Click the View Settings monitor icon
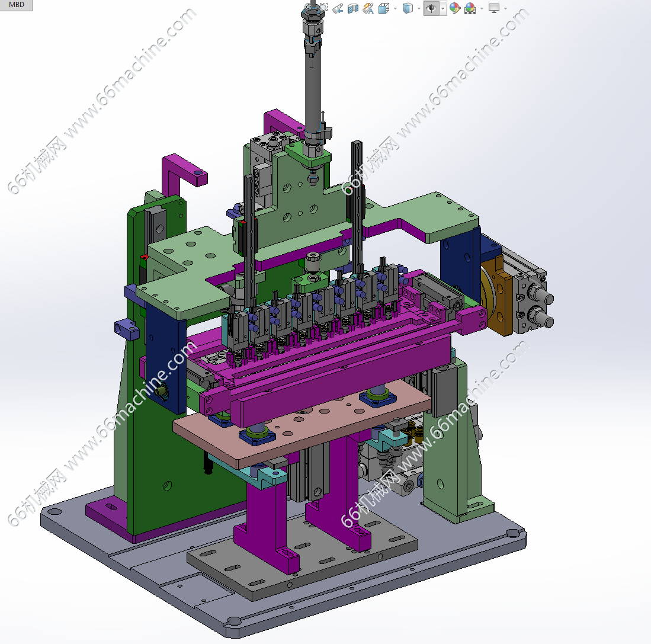The image size is (651, 644). click(x=493, y=8)
